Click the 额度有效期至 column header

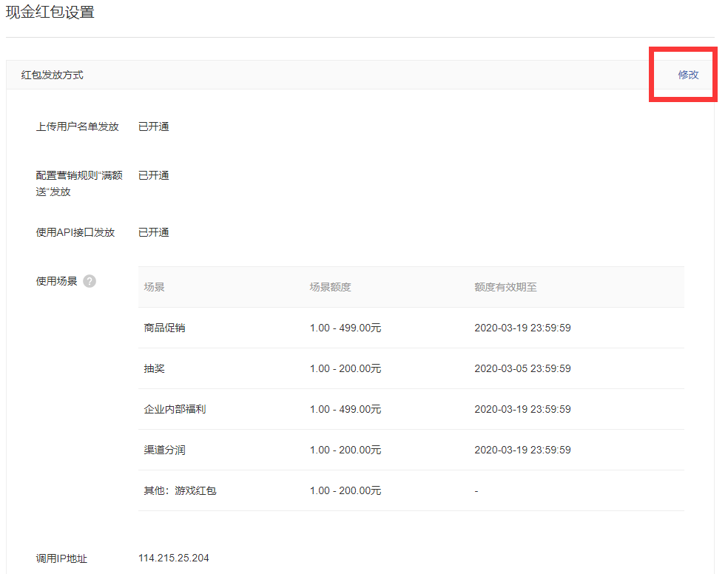[505, 287]
